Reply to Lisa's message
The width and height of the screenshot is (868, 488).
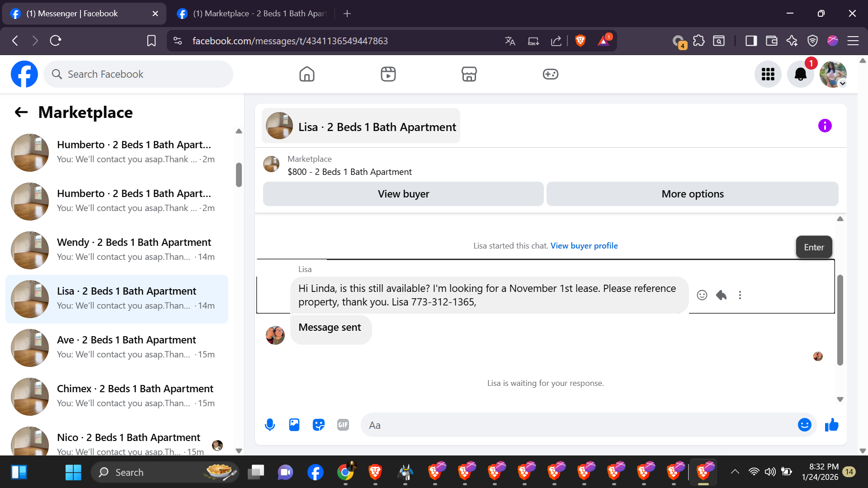721,295
